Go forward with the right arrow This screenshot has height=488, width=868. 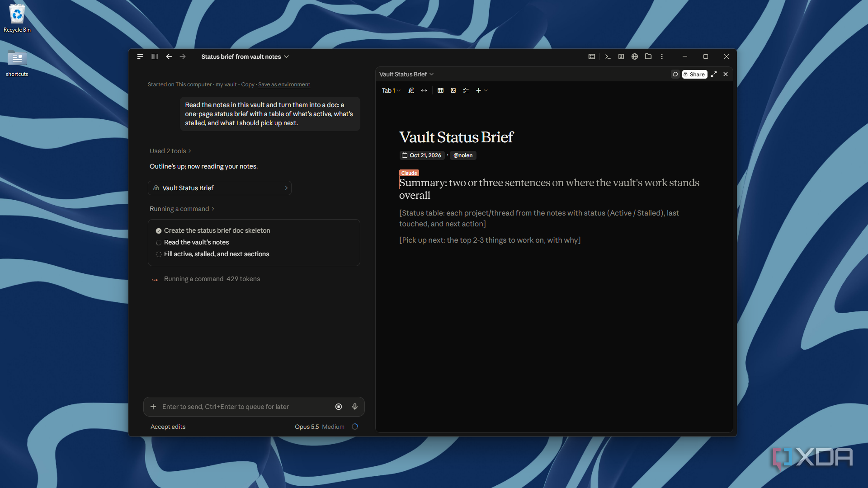(183, 56)
